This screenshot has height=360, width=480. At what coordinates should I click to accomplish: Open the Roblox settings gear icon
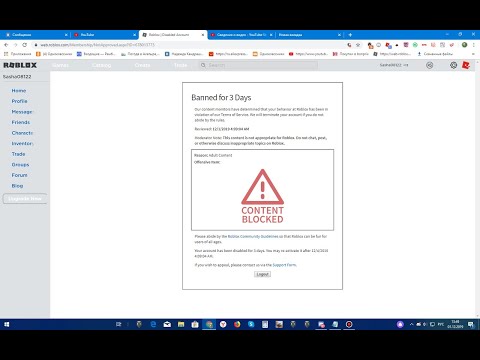tap(453, 65)
